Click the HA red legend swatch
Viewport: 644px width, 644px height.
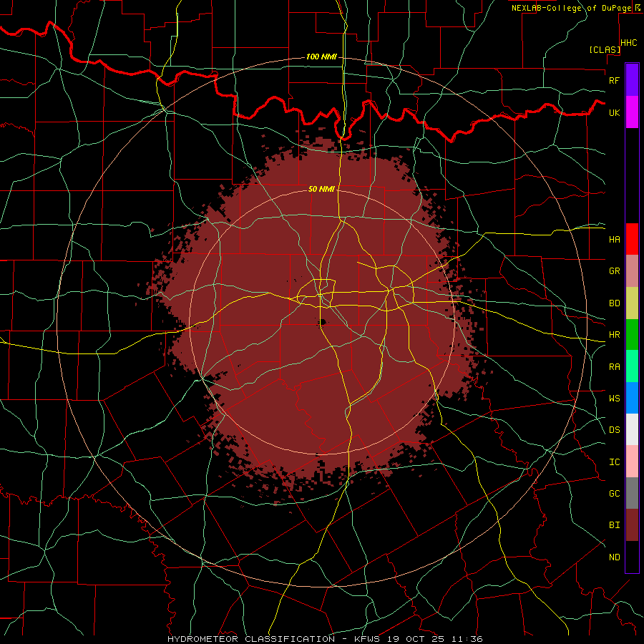pos(632,239)
